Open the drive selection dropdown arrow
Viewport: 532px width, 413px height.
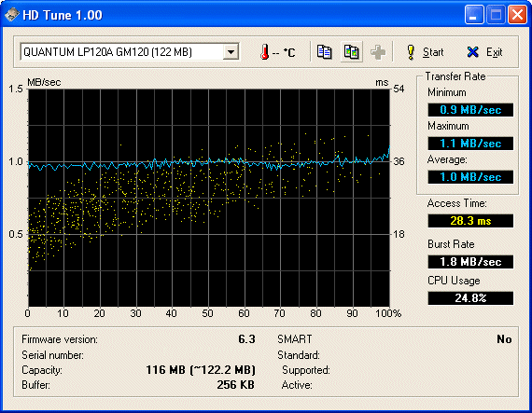click(x=231, y=52)
